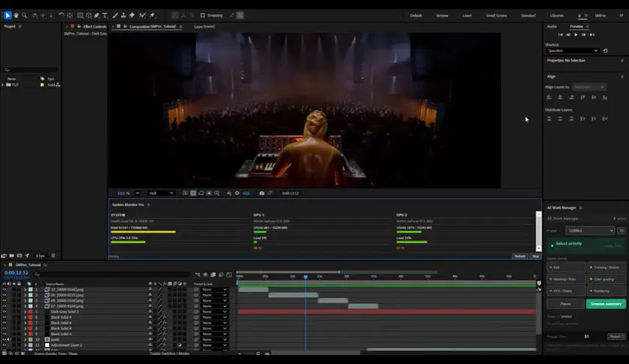
Task: Jump to first frame in Preview panel
Action: point(561,35)
